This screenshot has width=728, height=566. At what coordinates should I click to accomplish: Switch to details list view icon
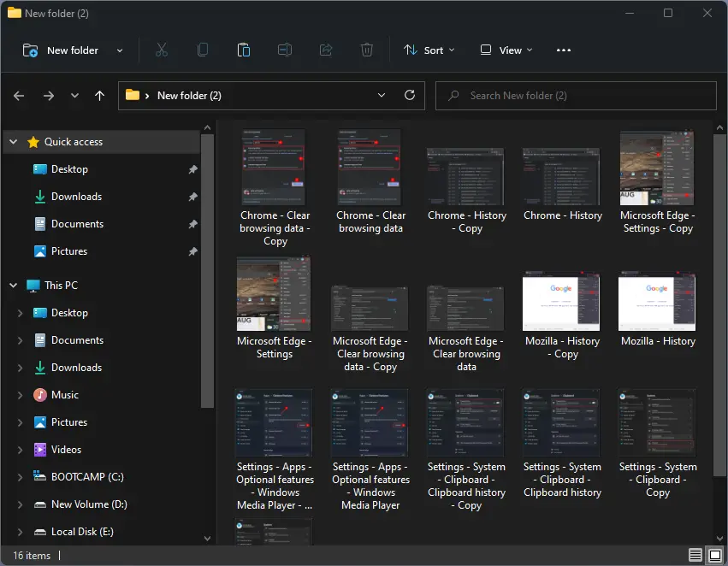pyautogui.click(x=695, y=555)
